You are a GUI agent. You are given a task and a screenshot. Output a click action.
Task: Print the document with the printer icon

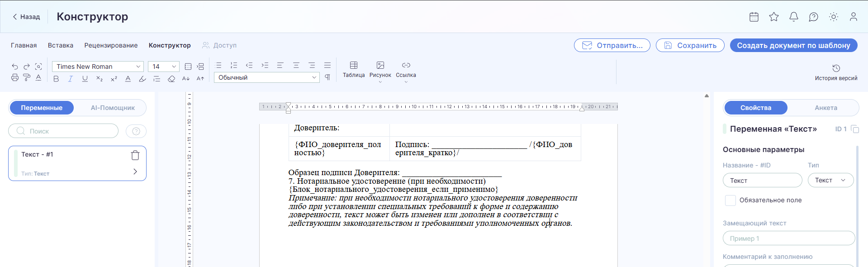[15, 78]
